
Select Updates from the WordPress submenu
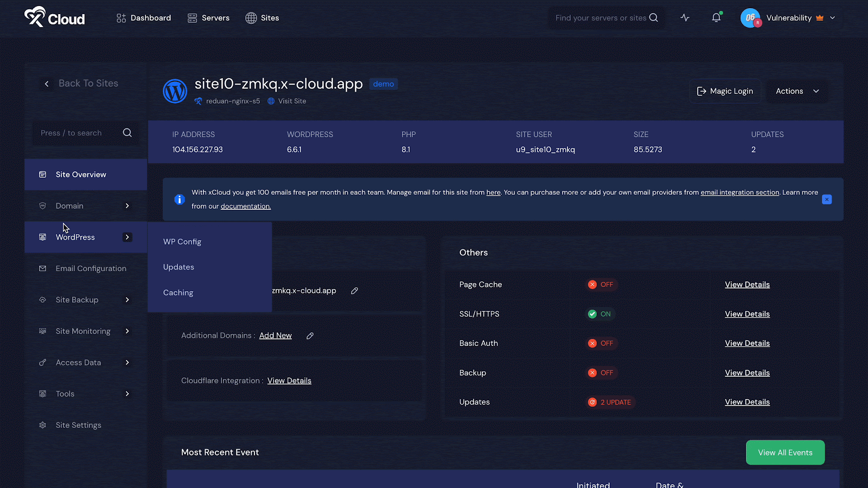coord(178,267)
